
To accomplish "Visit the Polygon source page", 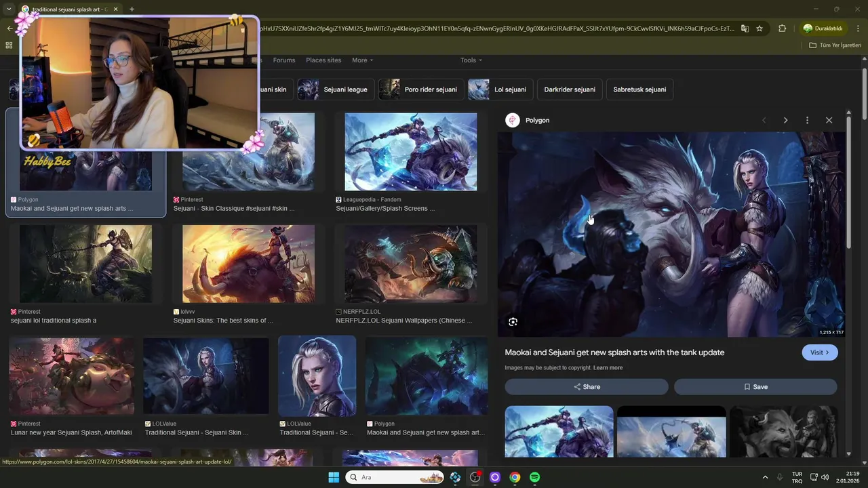I will [x=819, y=352].
